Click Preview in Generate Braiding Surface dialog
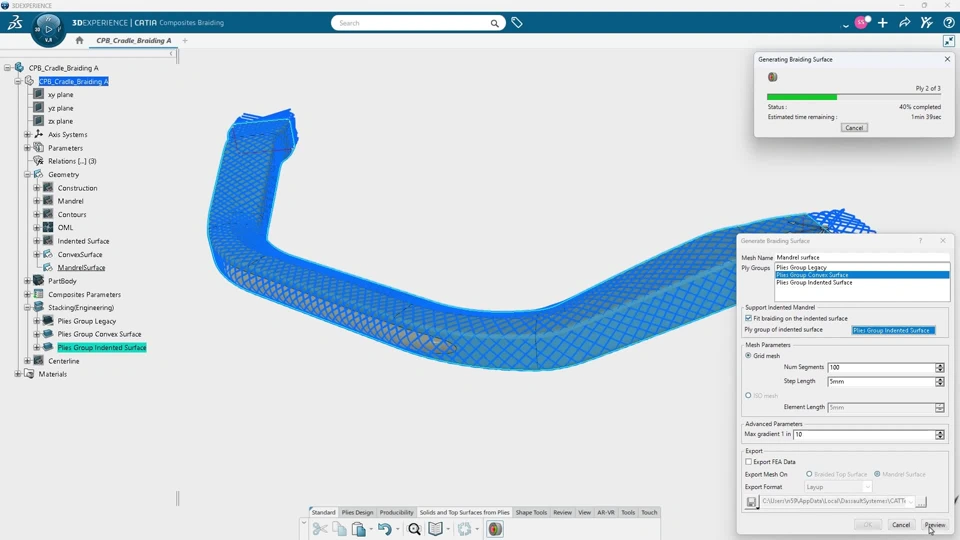The height and width of the screenshot is (540, 960). (x=935, y=525)
